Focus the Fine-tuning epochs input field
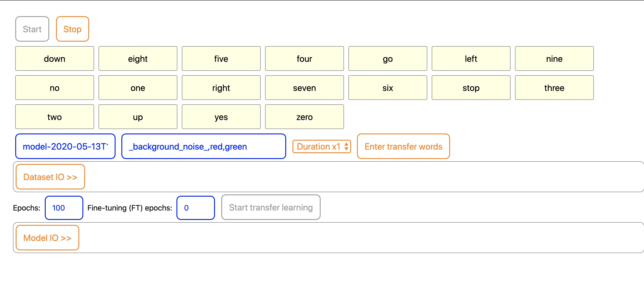The image size is (644, 301). click(x=195, y=208)
